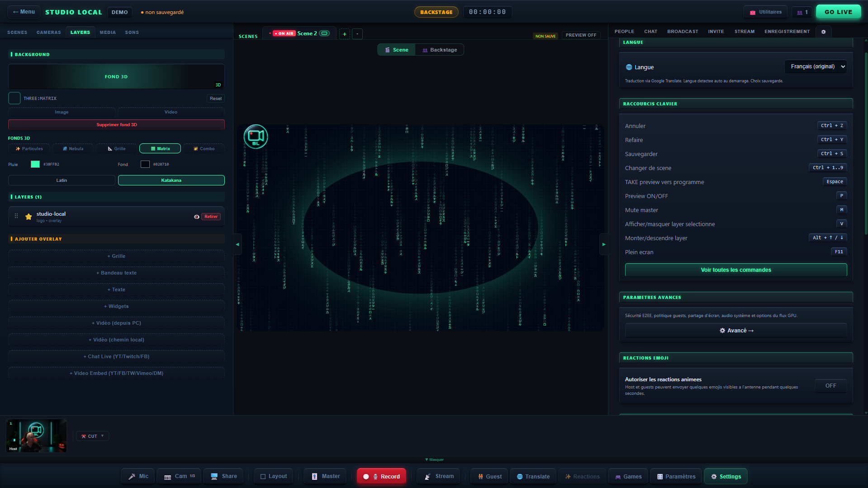This screenshot has height=488, width=868.
Task: Click the FOND 3D background preview
Action: [x=116, y=76]
